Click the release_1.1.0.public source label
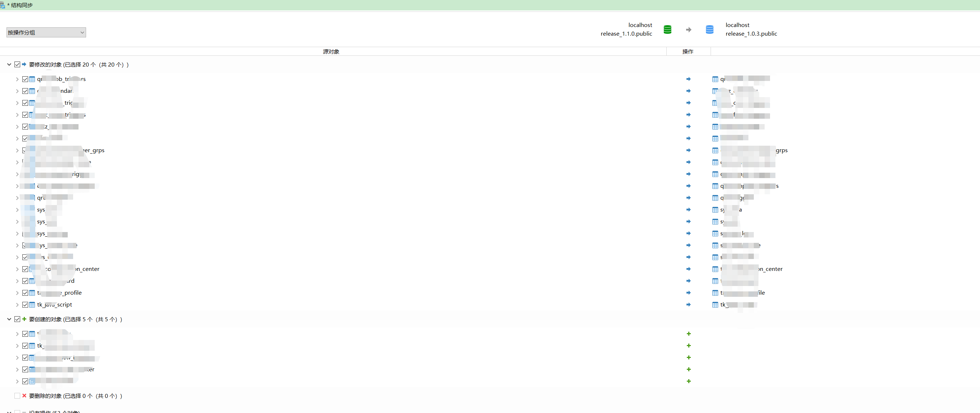 [626, 34]
